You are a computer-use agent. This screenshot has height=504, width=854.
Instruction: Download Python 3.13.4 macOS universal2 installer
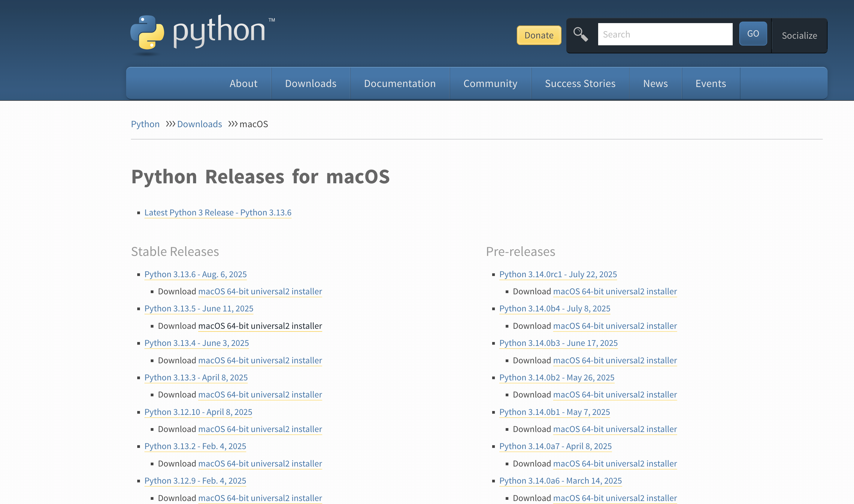(260, 360)
